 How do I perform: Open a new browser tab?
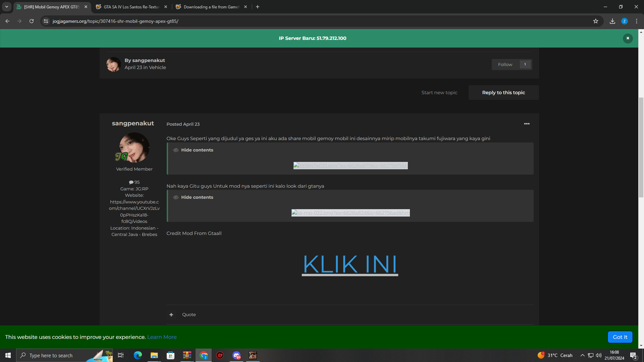(x=258, y=7)
